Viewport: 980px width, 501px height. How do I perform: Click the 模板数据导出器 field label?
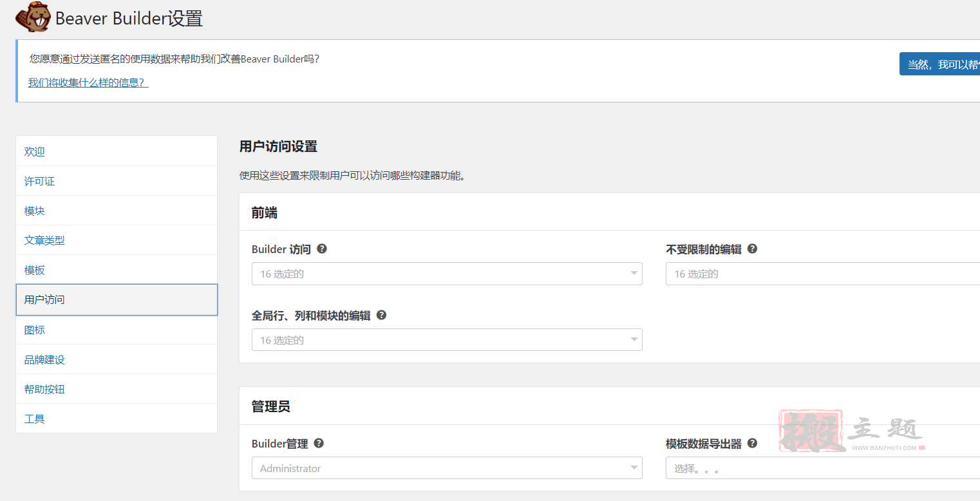coord(704,444)
